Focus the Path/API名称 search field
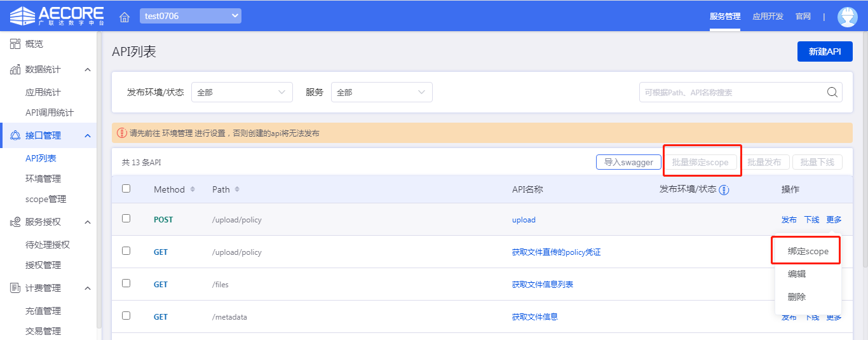 click(x=731, y=92)
